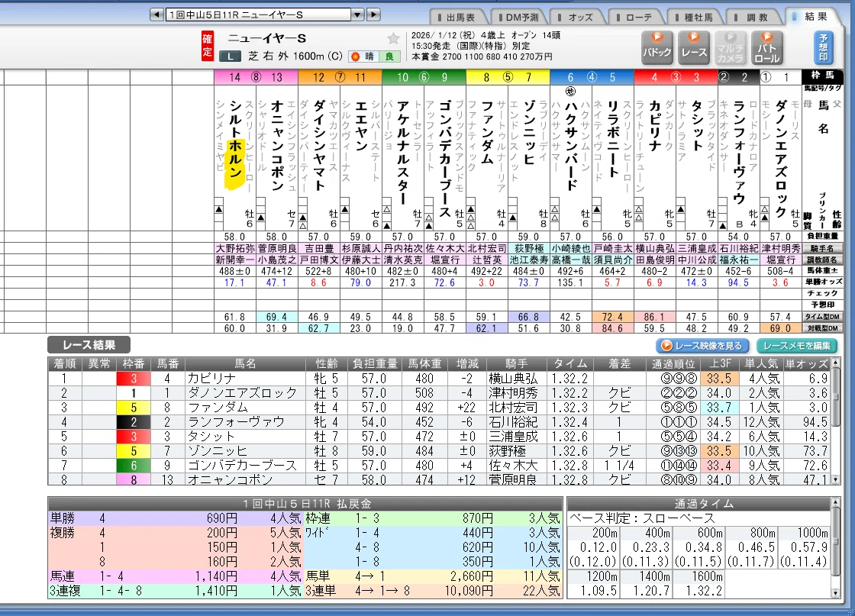
Task: Click the ペース判定 スローペース text
Action: (x=642, y=518)
